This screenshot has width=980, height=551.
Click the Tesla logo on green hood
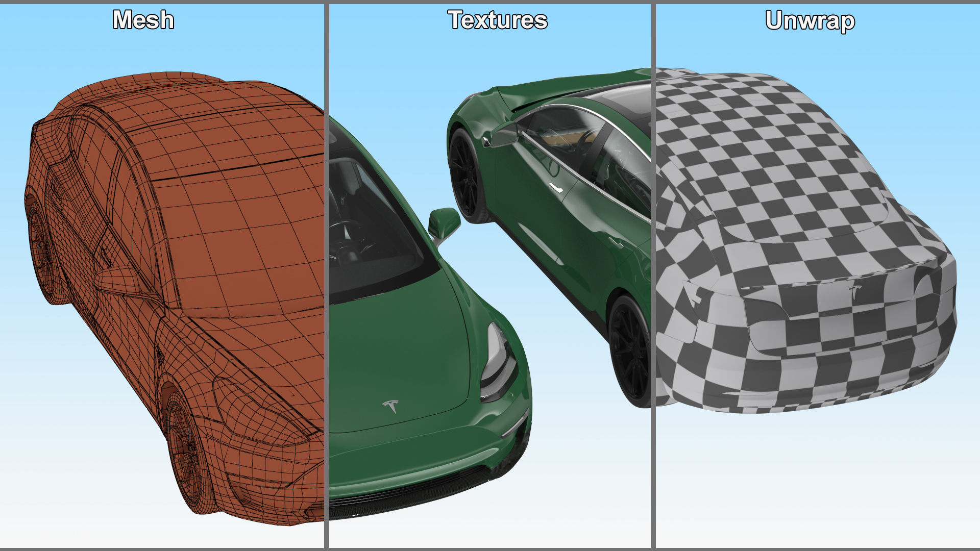pyautogui.click(x=391, y=406)
